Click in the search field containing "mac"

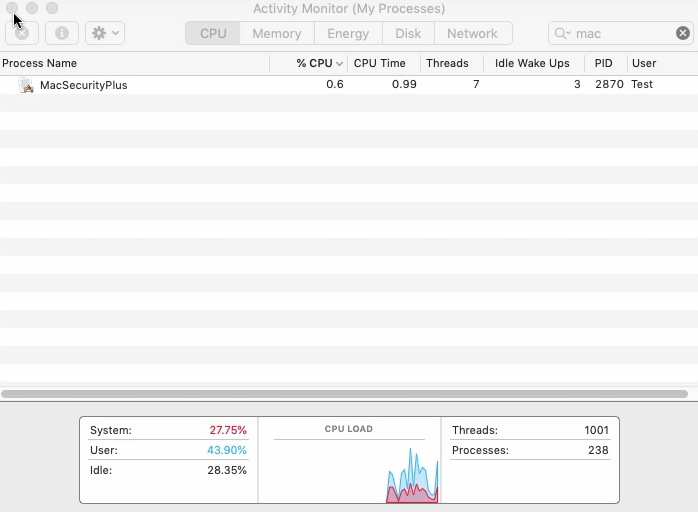pyautogui.click(x=620, y=33)
